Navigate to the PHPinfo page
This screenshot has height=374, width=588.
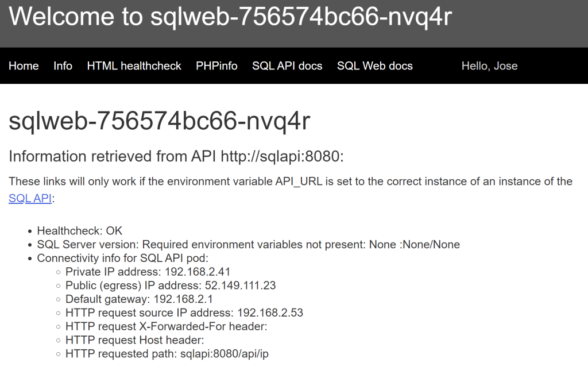point(216,66)
